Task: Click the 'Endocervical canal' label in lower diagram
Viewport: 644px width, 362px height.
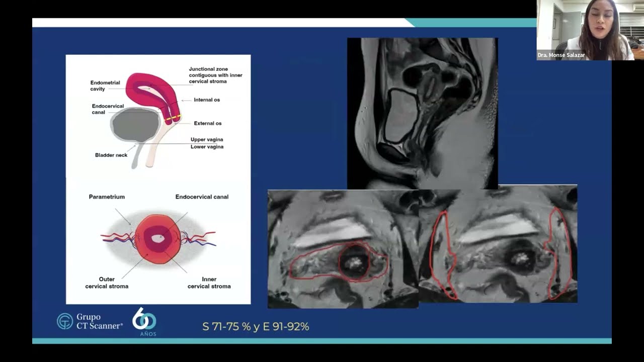Action: pyautogui.click(x=202, y=197)
